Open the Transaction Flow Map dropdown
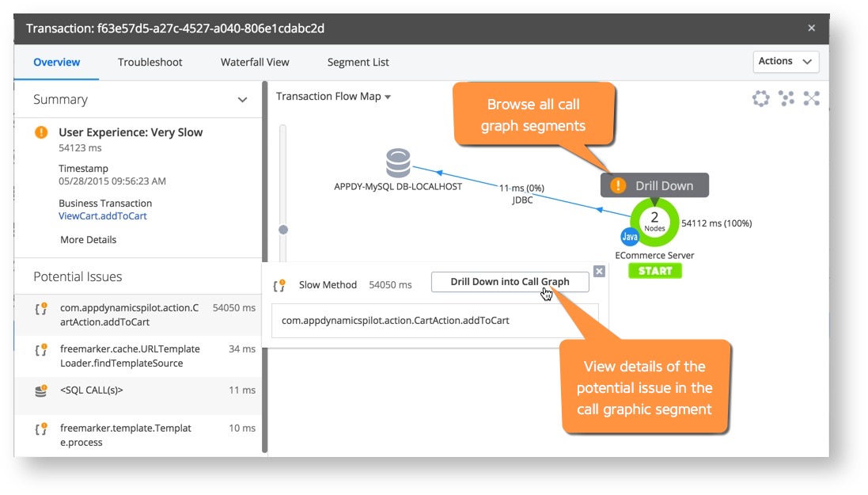This screenshot has width=868, height=495. tap(333, 97)
